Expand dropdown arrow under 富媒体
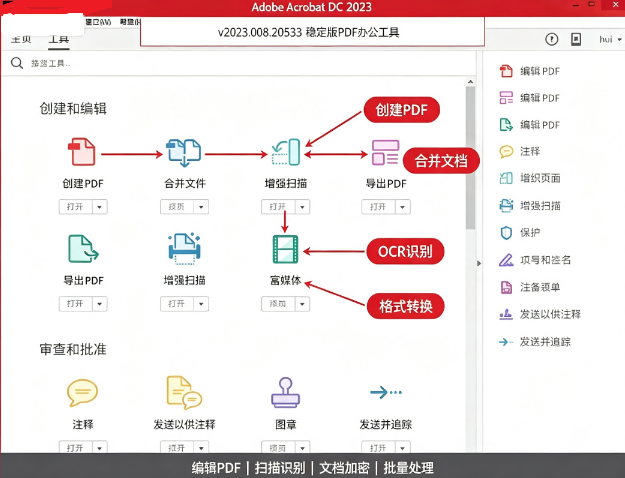 [x=302, y=304]
